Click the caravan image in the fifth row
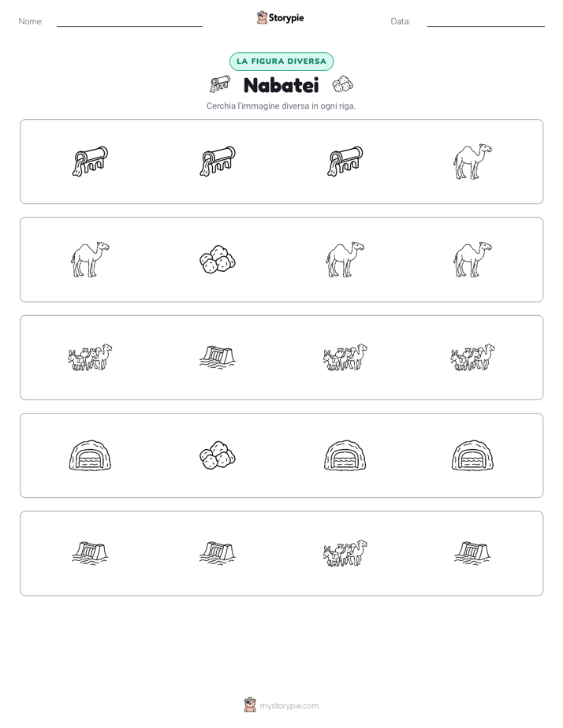Image resolution: width=563 pixels, height=728 pixels. tap(345, 553)
